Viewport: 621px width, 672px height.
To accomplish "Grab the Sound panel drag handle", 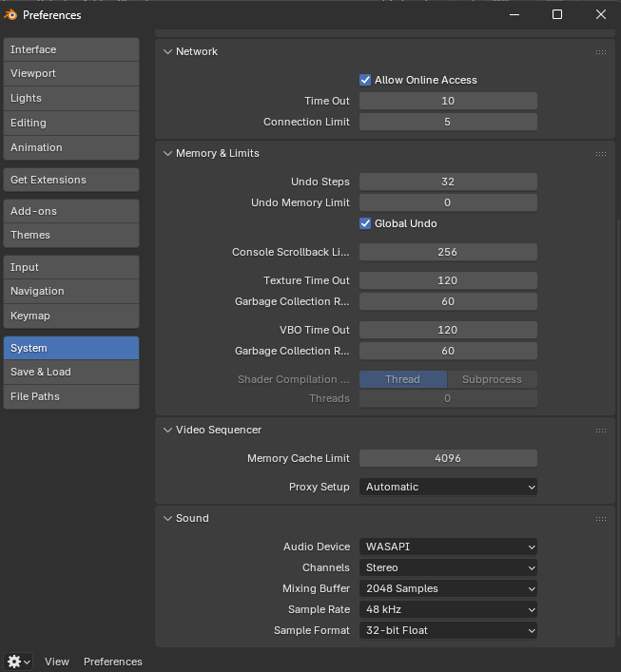I will (601, 519).
